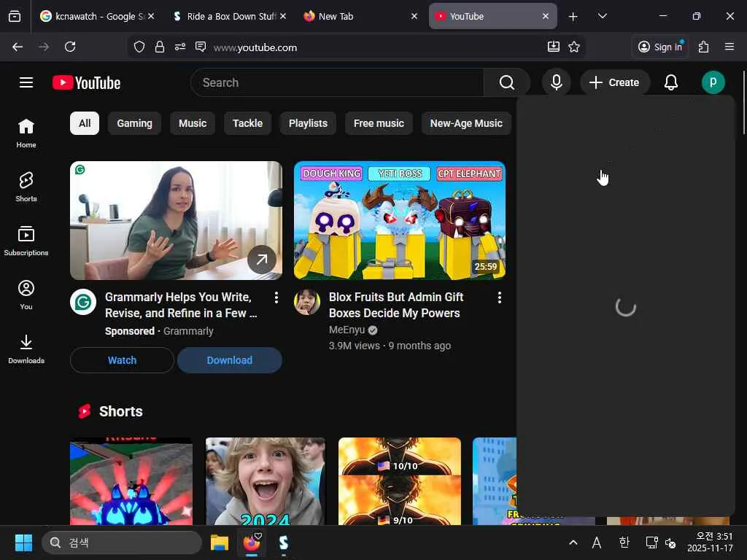Open Shorts from the sidebar

pyautogui.click(x=26, y=187)
